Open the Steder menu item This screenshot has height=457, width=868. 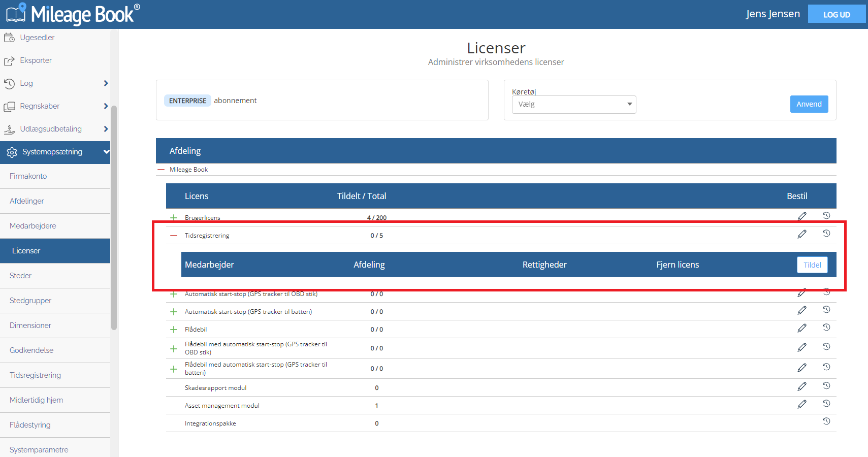(x=55, y=276)
